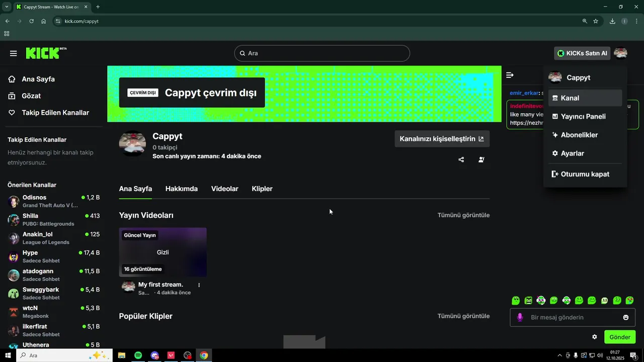Insert the first green blob emote

click(516, 301)
